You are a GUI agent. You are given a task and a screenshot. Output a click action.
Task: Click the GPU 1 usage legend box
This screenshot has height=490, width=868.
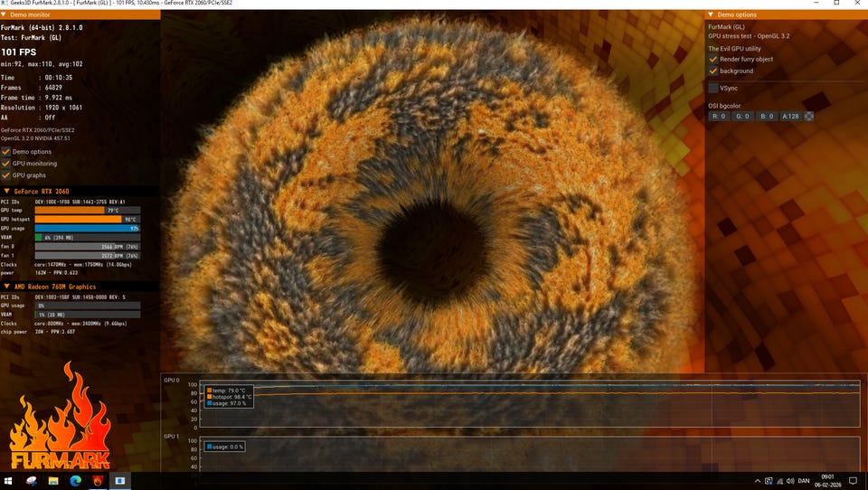tap(224, 447)
